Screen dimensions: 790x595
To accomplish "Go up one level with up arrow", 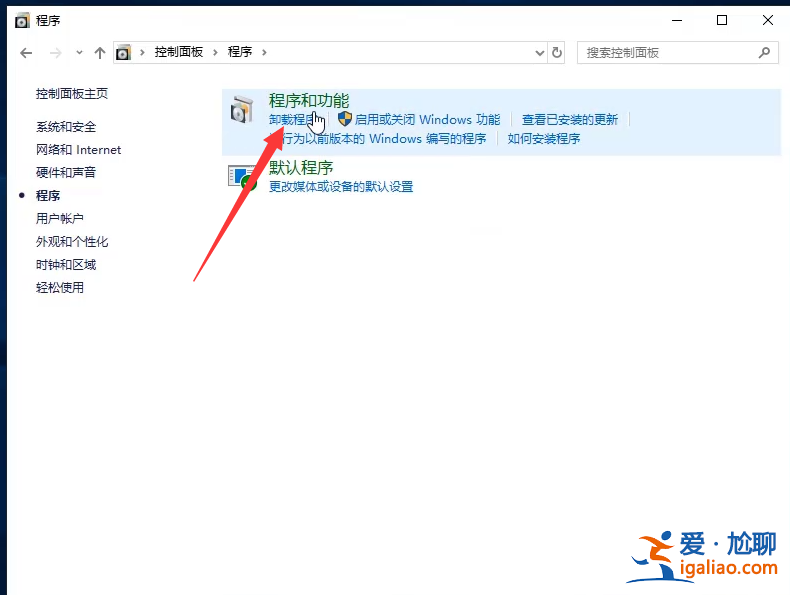I will click(100, 52).
